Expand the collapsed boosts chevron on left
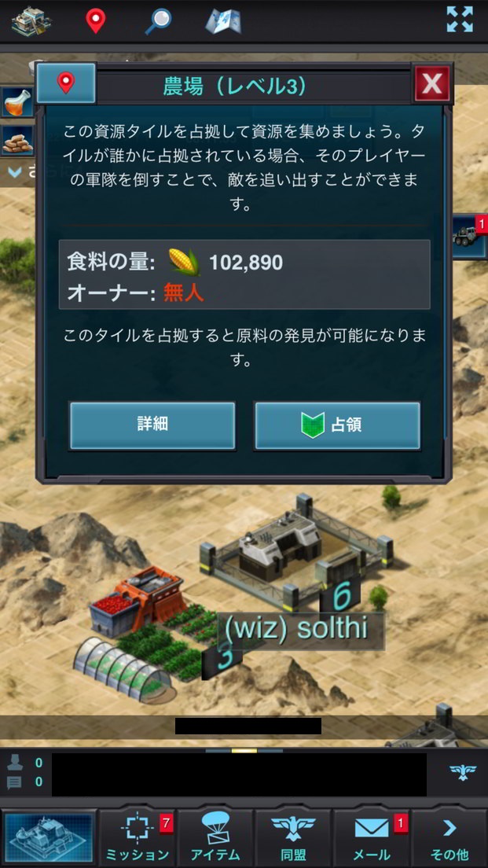488x868 pixels. click(15, 172)
